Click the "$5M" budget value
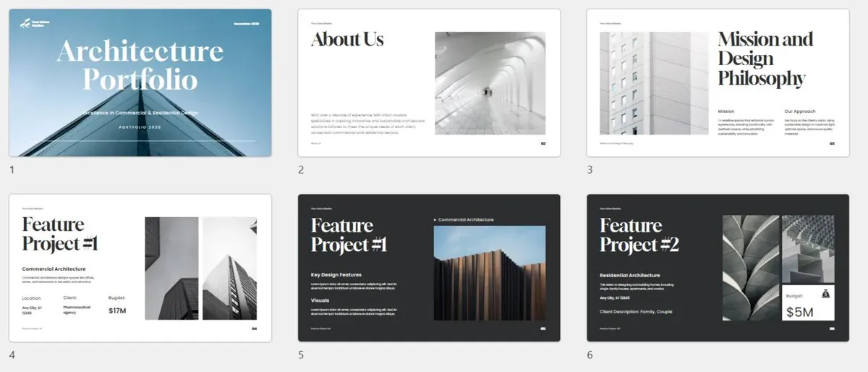868x372 pixels. [x=801, y=312]
